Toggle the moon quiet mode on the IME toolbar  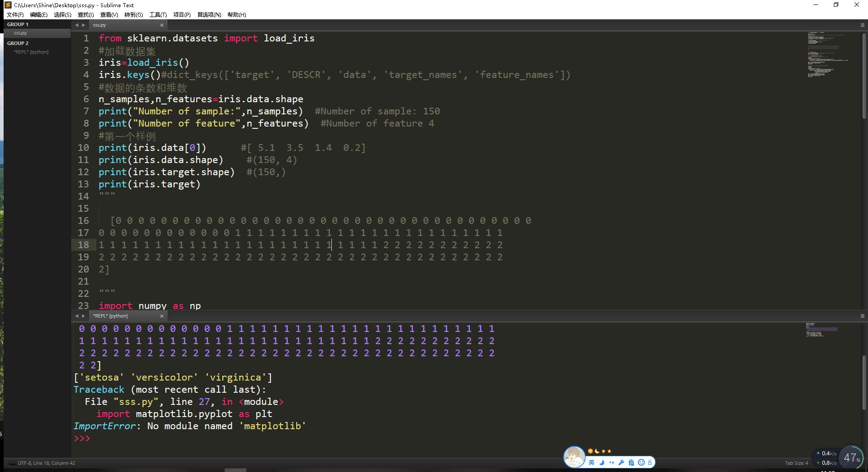tap(602, 463)
